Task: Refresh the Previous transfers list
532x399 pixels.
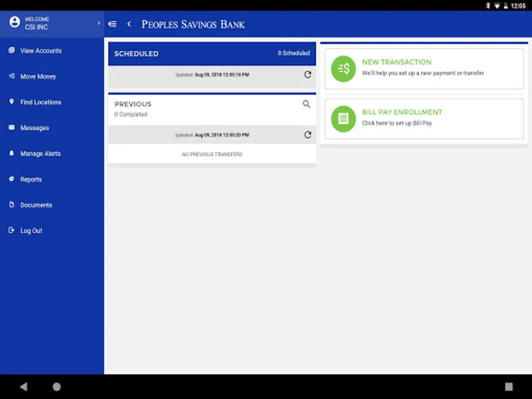Action: 308,135
